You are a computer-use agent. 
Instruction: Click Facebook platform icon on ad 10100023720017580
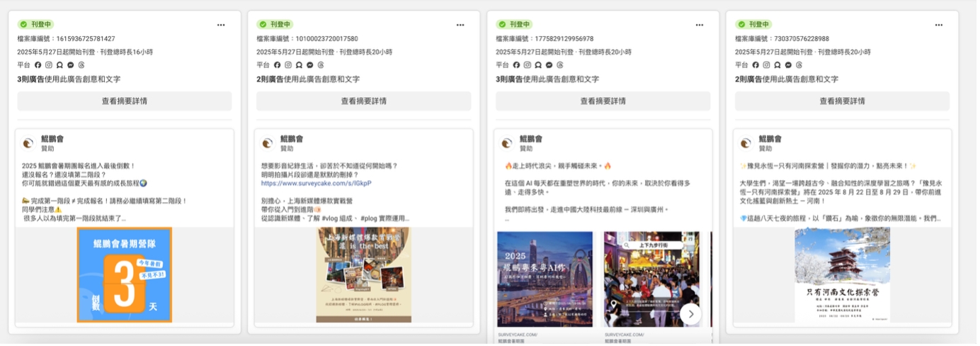tap(277, 65)
